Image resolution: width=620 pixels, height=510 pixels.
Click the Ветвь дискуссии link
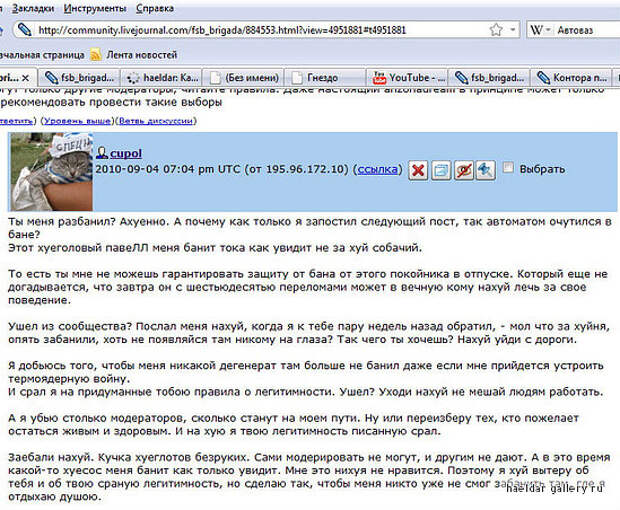[x=156, y=121]
